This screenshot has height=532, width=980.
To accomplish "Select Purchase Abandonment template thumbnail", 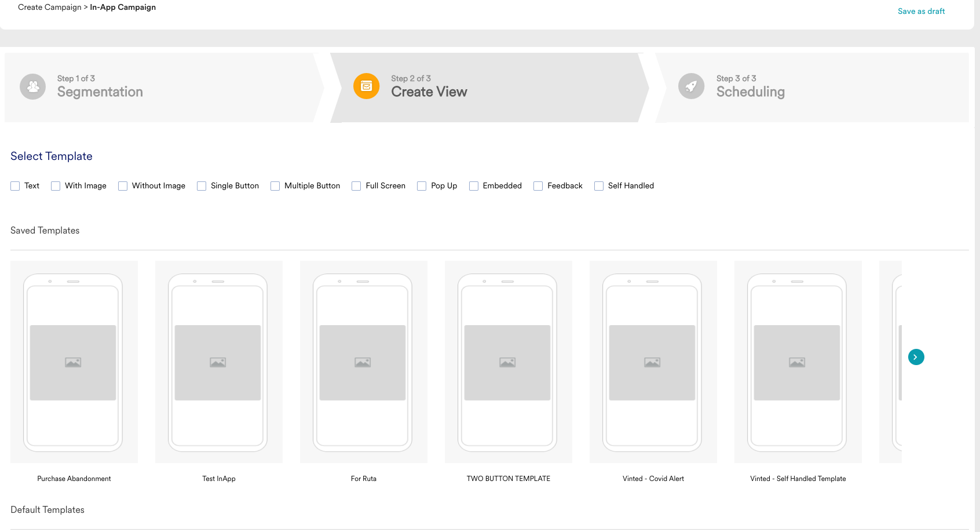I will click(74, 362).
